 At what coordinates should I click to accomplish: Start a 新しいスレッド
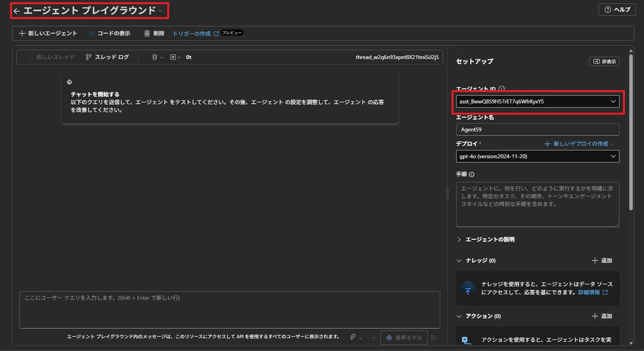[x=51, y=57]
